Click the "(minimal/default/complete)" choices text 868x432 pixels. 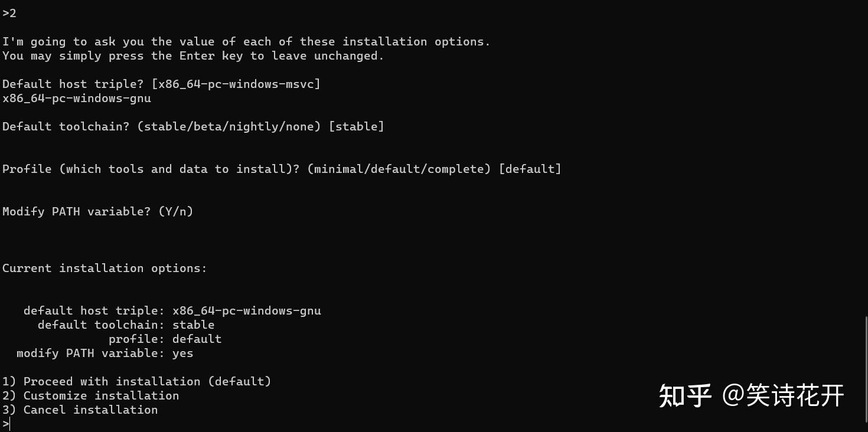click(x=399, y=169)
